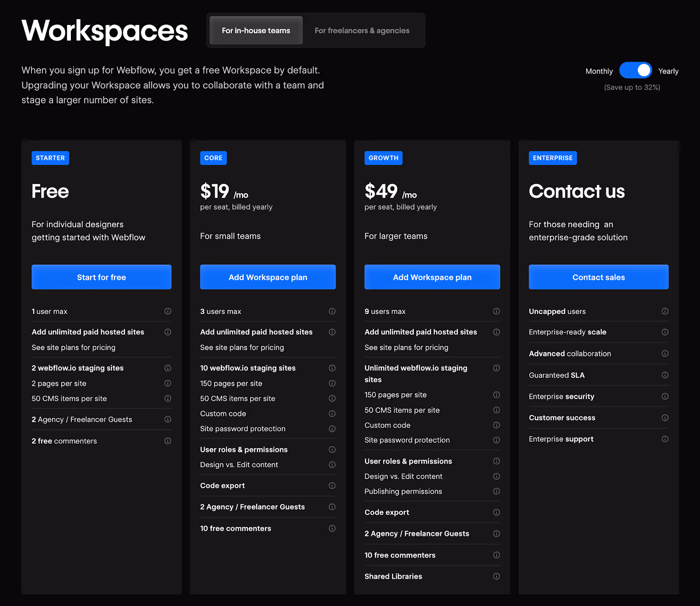This screenshot has height=606, width=700.
Task: Open info icon for 2 free commenters
Action: 168,441
